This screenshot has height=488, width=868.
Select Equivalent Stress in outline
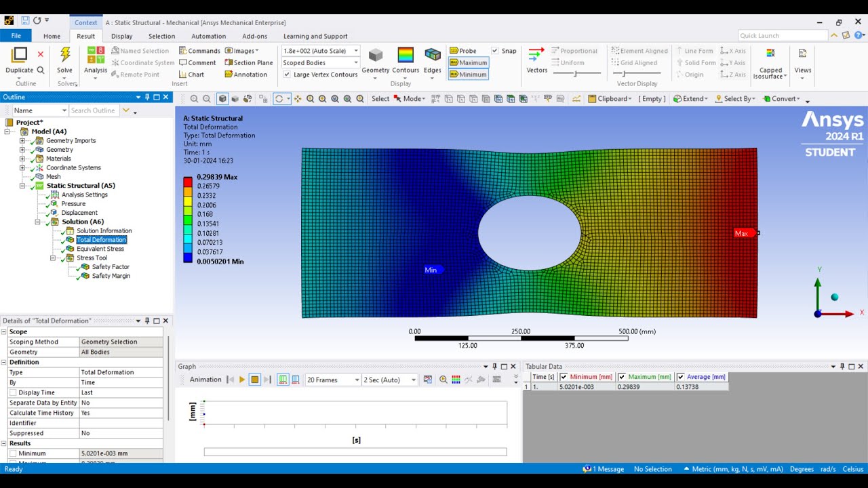(100, 249)
